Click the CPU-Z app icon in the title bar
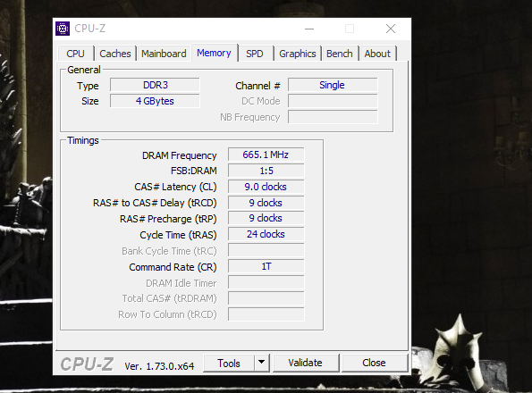 [x=63, y=29]
